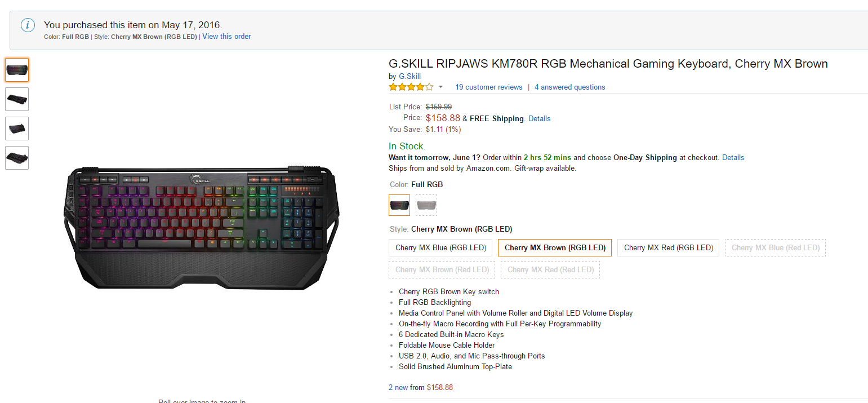Select the fourth keyboard thumbnail image
868x403 pixels.
(x=17, y=158)
